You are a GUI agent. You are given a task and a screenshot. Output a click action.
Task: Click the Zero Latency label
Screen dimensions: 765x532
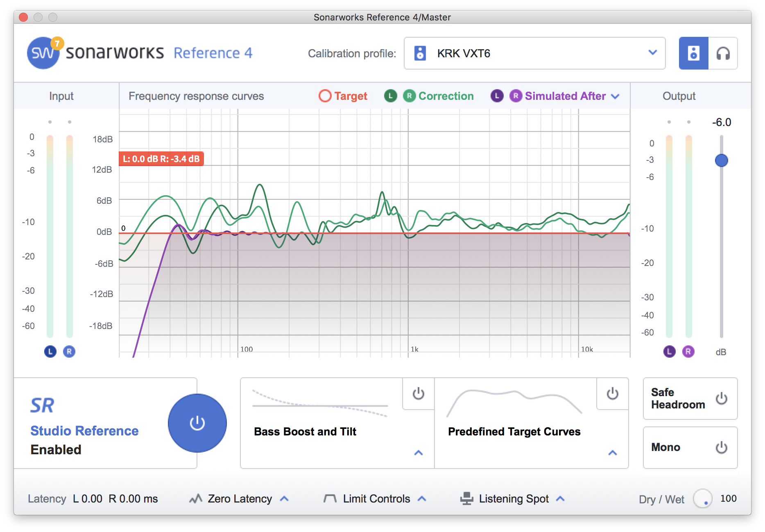pyautogui.click(x=240, y=499)
